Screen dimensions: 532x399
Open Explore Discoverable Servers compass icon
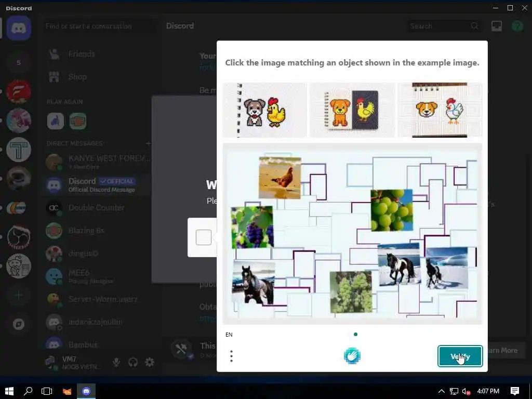(x=19, y=324)
